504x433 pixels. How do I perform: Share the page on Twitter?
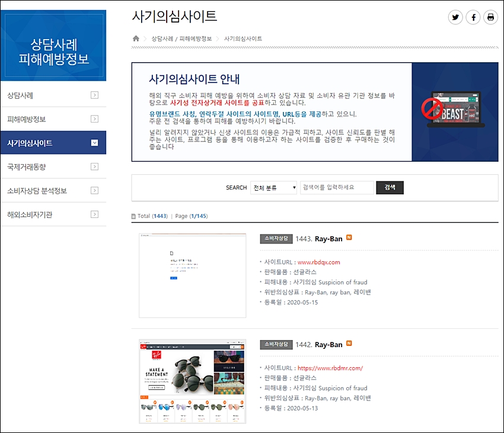[455, 17]
